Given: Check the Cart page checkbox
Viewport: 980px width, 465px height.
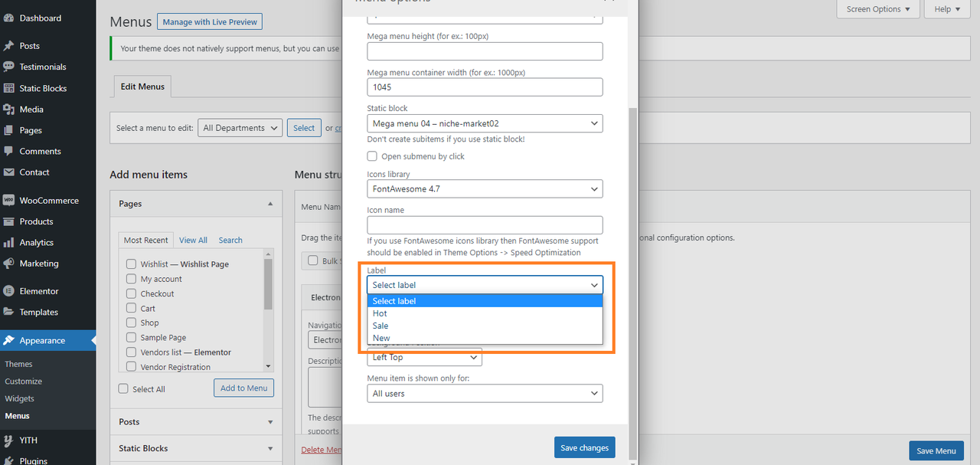Looking at the screenshot, I should 132,308.
